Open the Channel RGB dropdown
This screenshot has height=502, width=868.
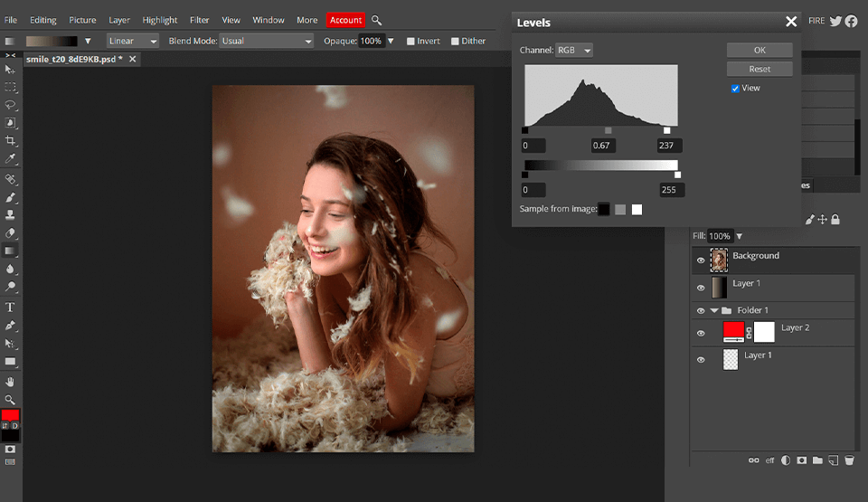pyautogui.click(x=575, y=51)
